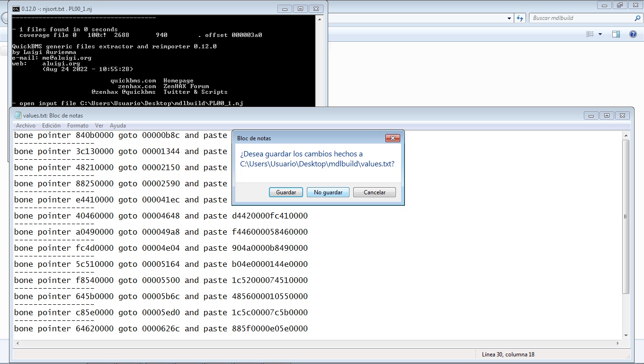Click pasted value 1c5c00007c5b0000
Screen dimensions: 644x364
pos(270,313)
